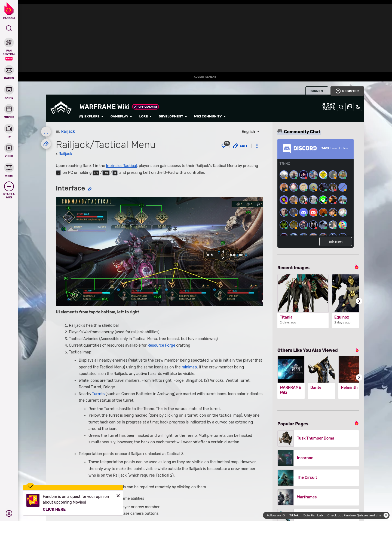392x545 pixels.
Task: Open the minimap link
Action: [189, 367]
